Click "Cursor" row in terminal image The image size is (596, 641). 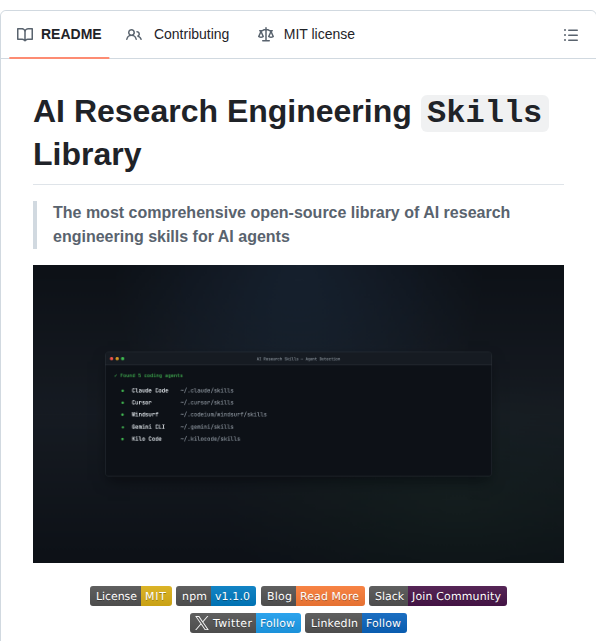pos(178,402)
